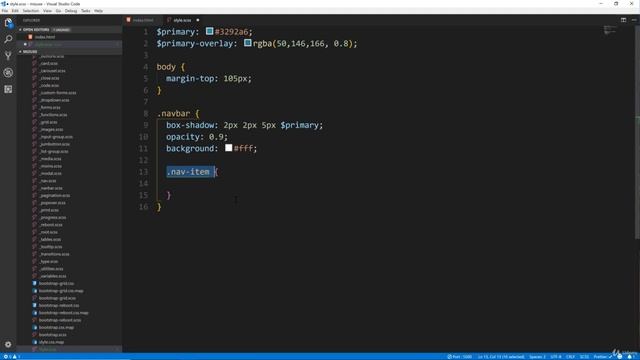Open the Explorer view in activity bar
640x360 pixels.
coord(8,23)
